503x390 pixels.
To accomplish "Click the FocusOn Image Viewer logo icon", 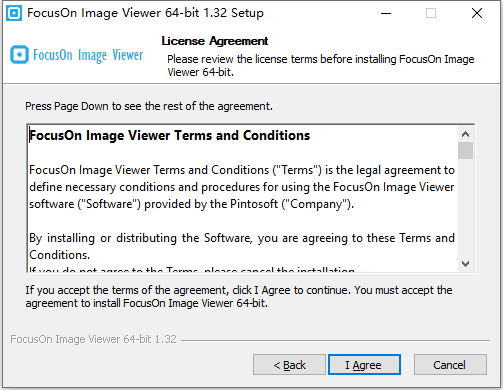I will [19, 54].
